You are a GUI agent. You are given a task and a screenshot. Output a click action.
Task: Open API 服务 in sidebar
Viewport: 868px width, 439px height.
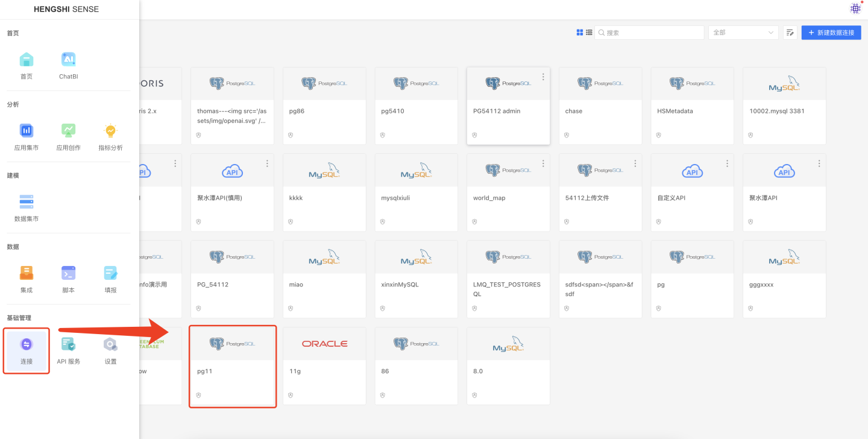click(x=68, y=345)
